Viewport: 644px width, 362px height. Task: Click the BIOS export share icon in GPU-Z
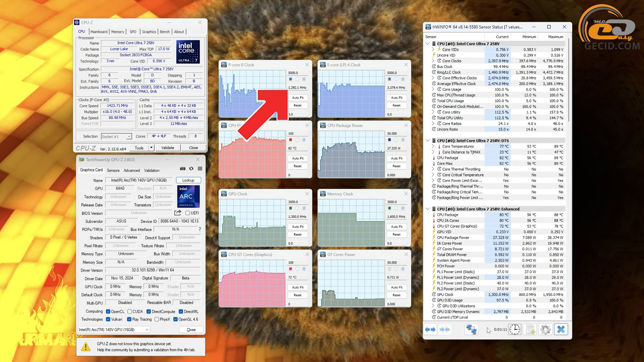(x=178, y=213)
